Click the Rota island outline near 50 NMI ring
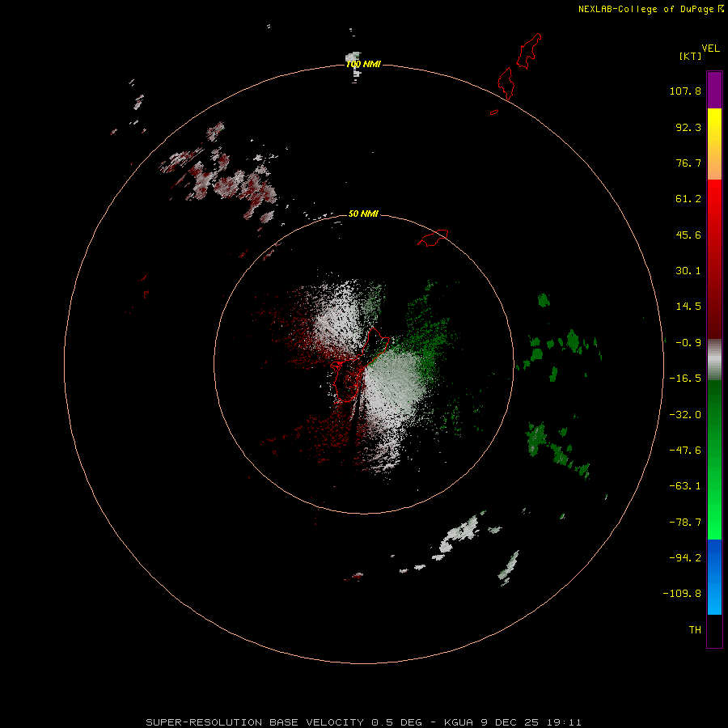The image size is (728, 728). click(433, 238)
